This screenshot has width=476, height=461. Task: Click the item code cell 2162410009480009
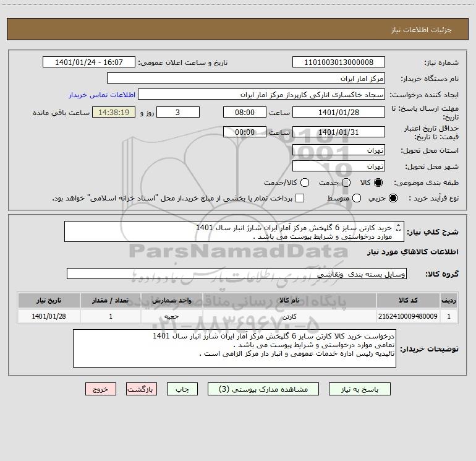pos(408,316)
